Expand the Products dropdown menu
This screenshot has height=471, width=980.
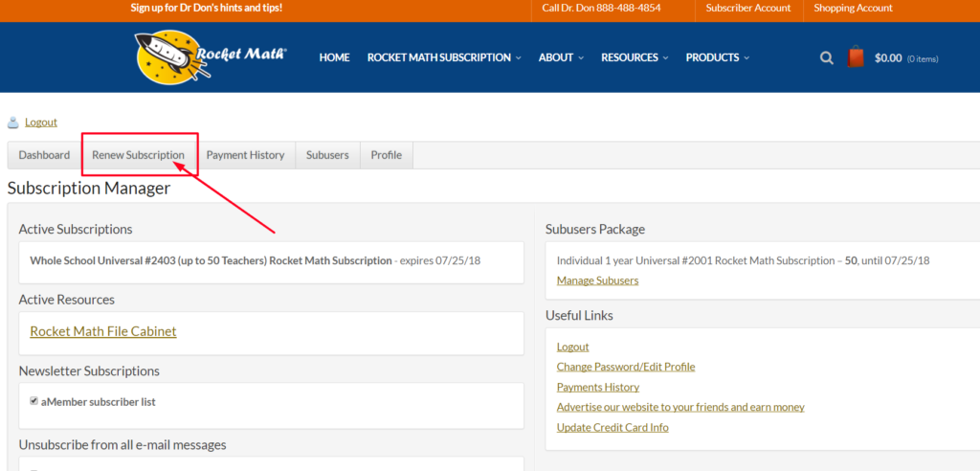click(717, 57)
